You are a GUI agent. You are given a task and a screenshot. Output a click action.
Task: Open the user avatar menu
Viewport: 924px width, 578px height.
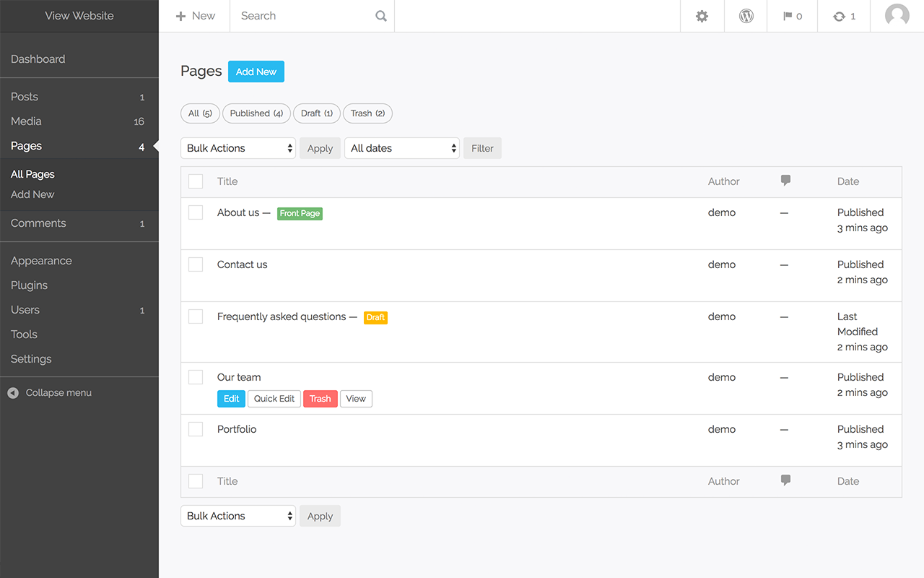click(897, 16)
